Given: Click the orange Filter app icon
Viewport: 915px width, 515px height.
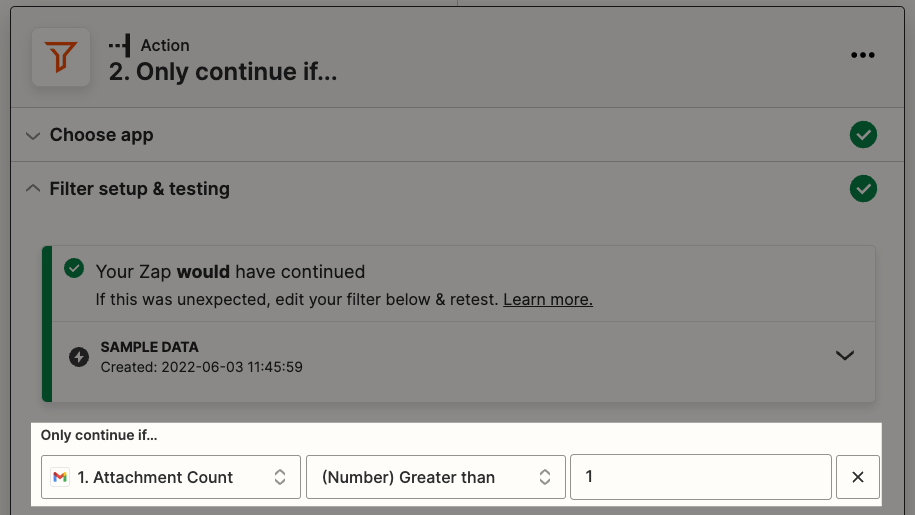Looking at the screenshot, I should coord(61,57).
